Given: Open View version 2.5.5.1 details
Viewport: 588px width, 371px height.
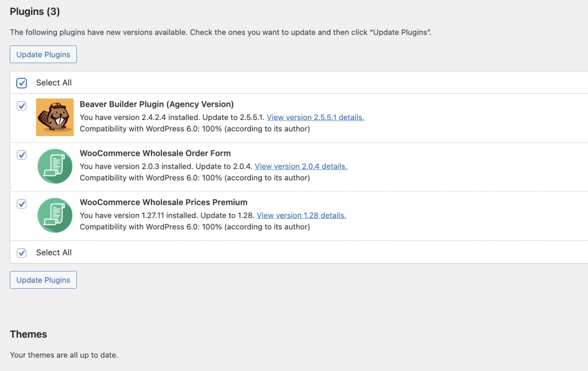Looking at the screenshot, I should point(315,117).
